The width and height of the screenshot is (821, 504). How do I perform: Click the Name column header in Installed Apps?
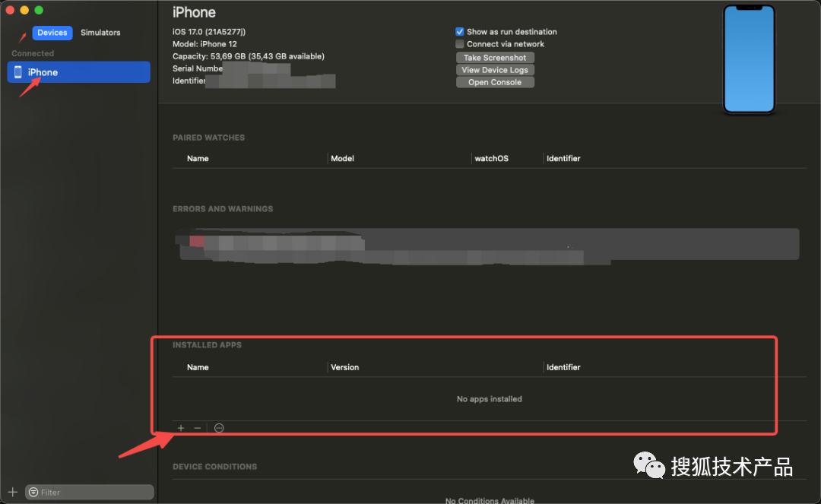[x=198, y=367]
